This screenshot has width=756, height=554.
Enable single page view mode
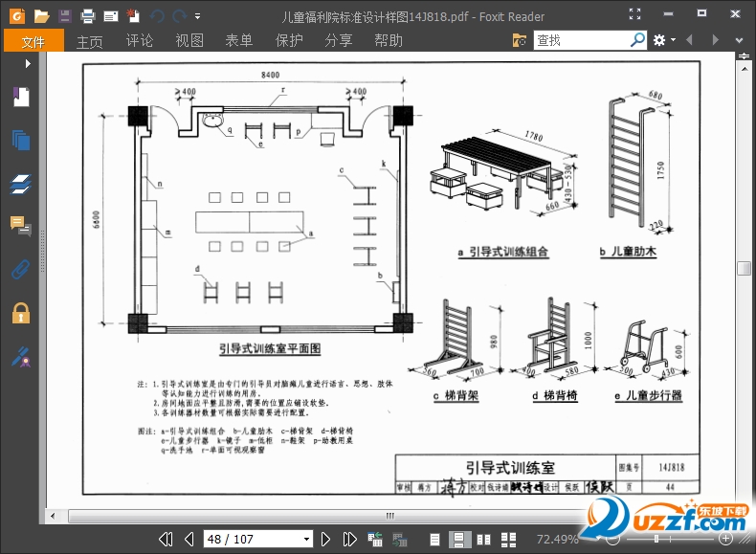pos(436,539)
